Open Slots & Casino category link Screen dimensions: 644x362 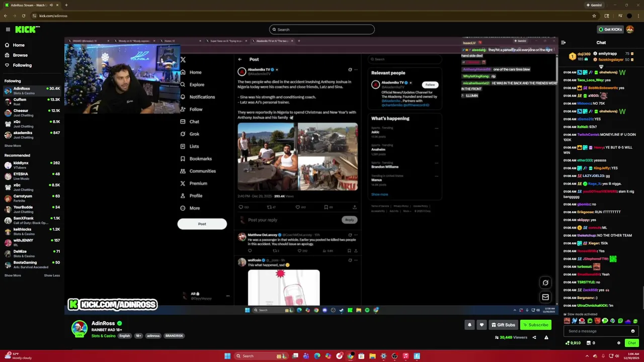click(x=103, y=336)
